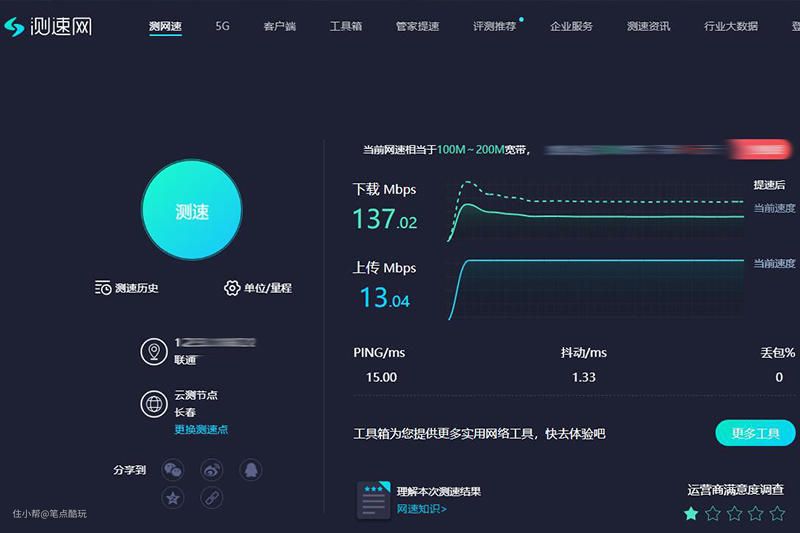Click the location pin icon
800x533 pixels.
tap(153, 351)
